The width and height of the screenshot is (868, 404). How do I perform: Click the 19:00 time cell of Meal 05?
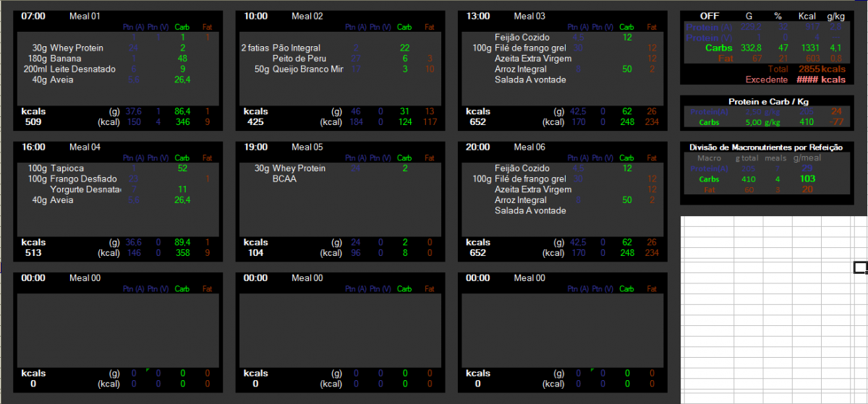pyautogui.click(x=256, y=147)
